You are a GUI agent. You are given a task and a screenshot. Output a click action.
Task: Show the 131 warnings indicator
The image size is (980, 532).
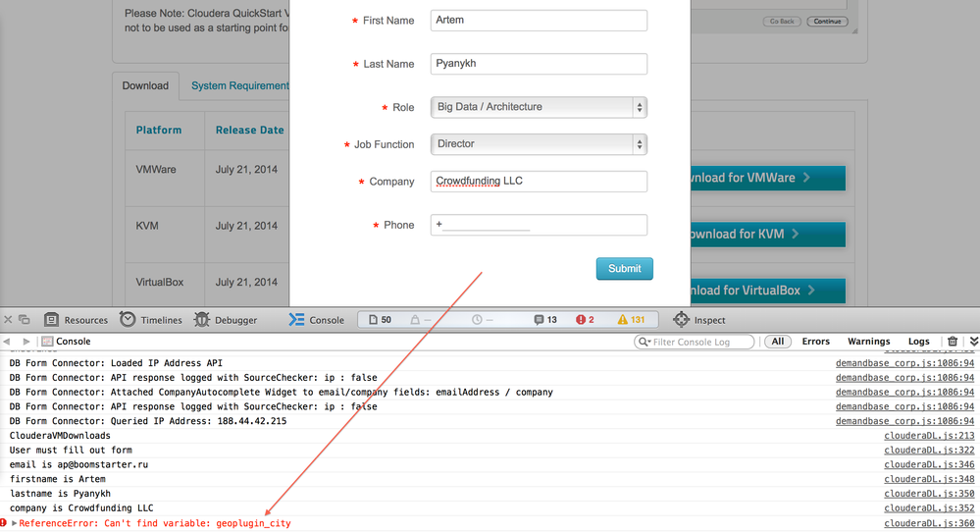631,320
